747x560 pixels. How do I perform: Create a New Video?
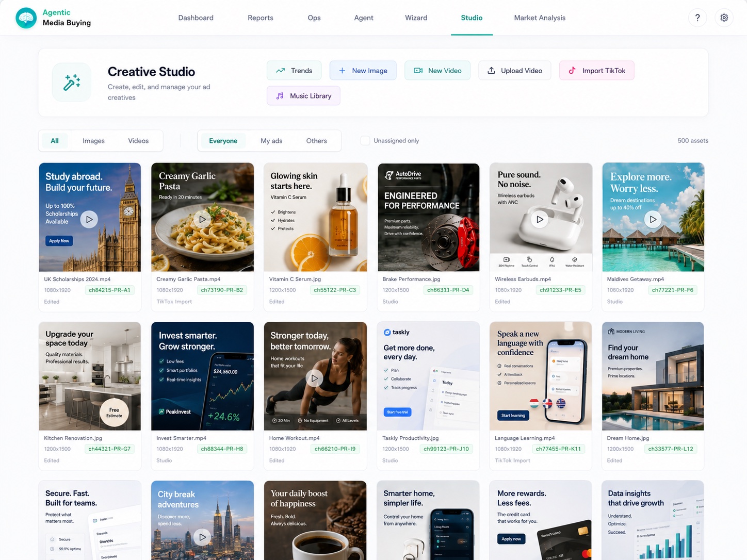(x=437, y=71)
